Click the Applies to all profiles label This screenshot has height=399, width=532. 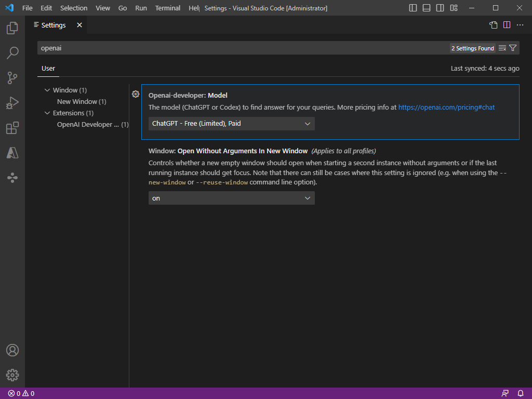[344, 151]
